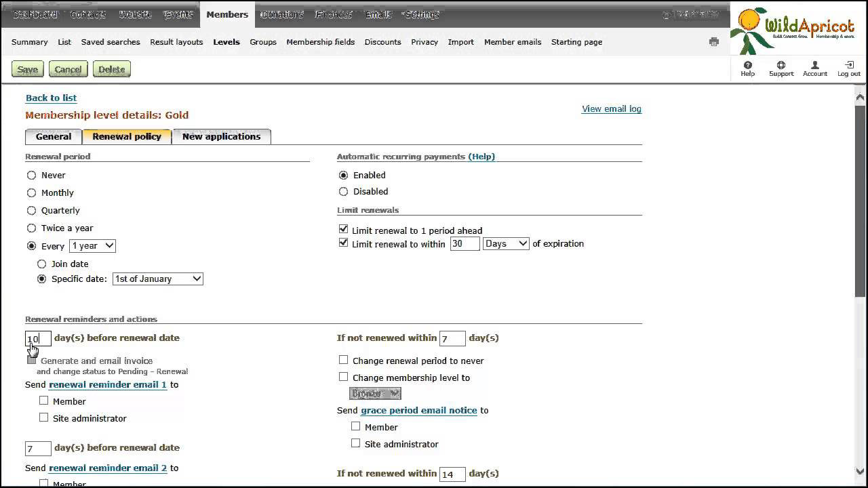The image size is (868, 488).
Task: Open the Days unit dropdown
Action: [x=506, y=243]
